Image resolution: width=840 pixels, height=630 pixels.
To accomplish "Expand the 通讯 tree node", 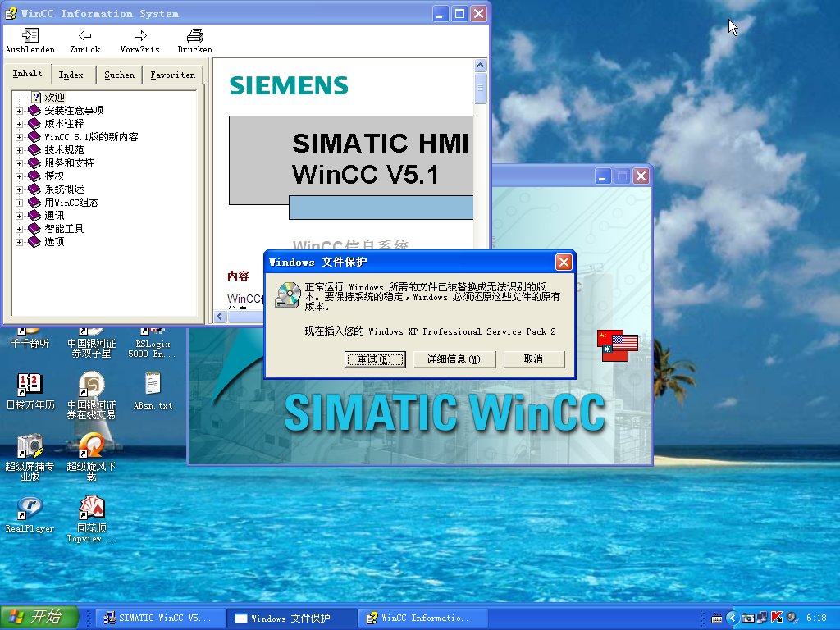I will click(x=20, y=216).
